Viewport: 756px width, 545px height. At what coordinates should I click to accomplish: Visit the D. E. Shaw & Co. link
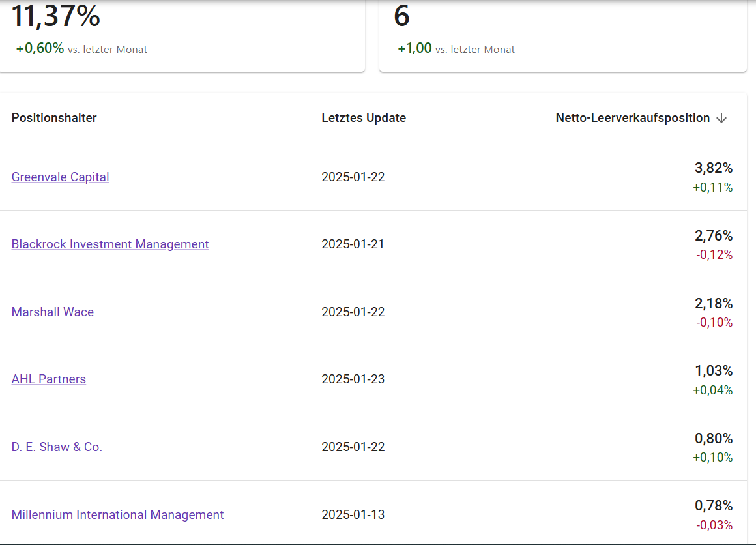coord(57,447)
